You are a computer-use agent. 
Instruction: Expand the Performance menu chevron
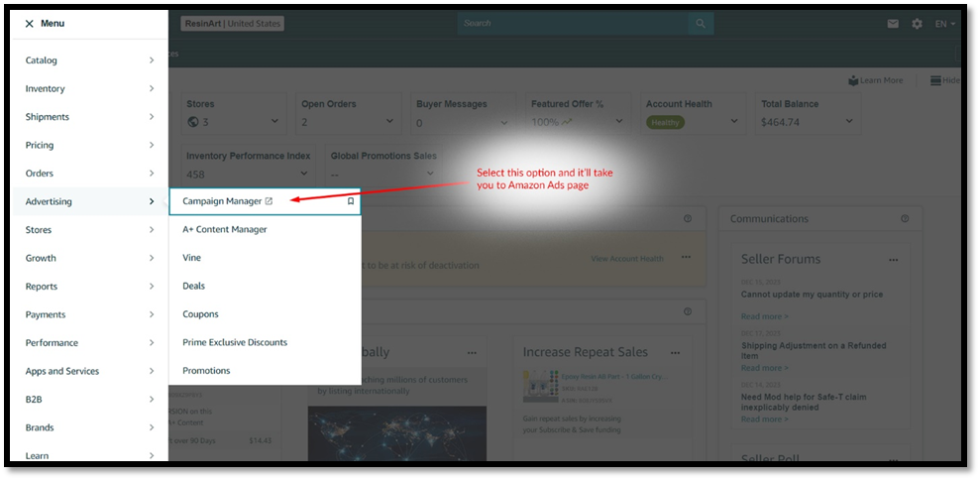click(x=152, y=343)
